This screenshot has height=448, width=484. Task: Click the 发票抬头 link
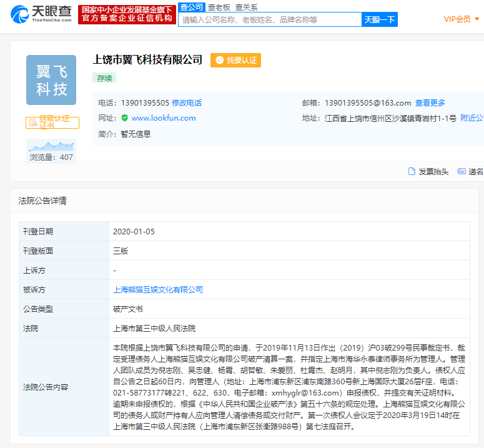[x=433, y=172]
